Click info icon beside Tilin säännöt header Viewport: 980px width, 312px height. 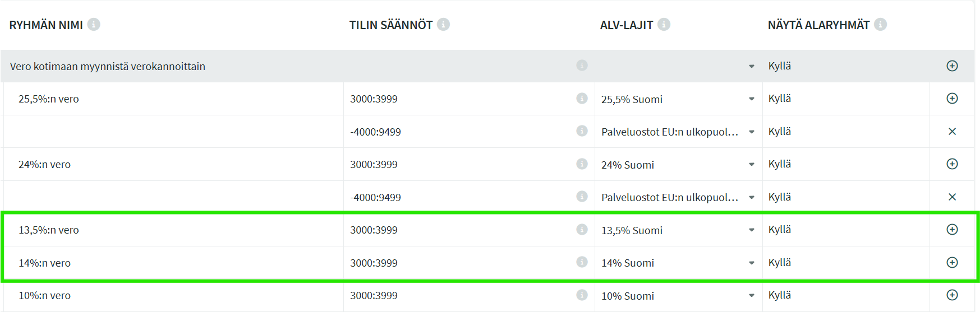443,25
